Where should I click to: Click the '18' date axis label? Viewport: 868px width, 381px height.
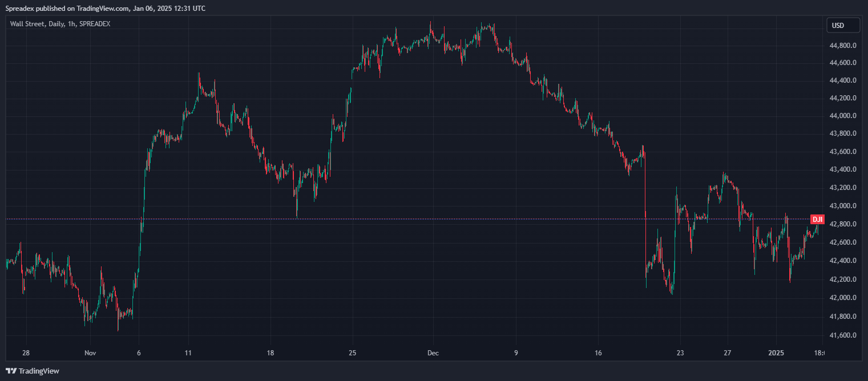tap(271, 353)
